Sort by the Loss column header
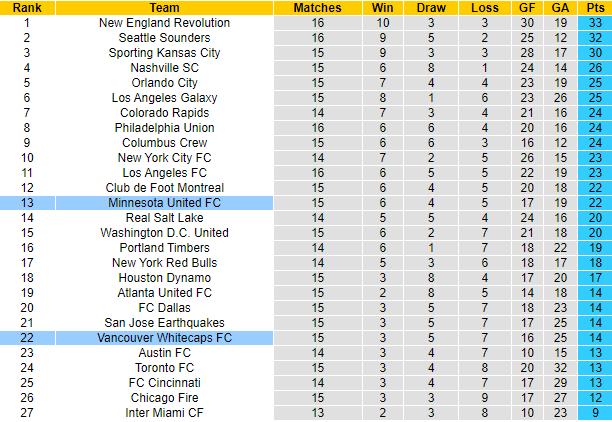Screen dimensions: 612x422 484,8
